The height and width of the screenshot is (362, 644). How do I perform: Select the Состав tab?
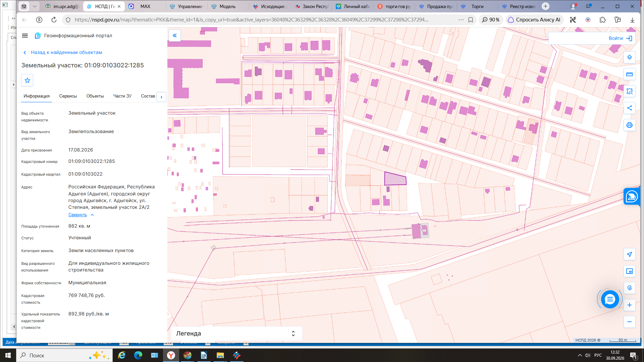[148, 96]
